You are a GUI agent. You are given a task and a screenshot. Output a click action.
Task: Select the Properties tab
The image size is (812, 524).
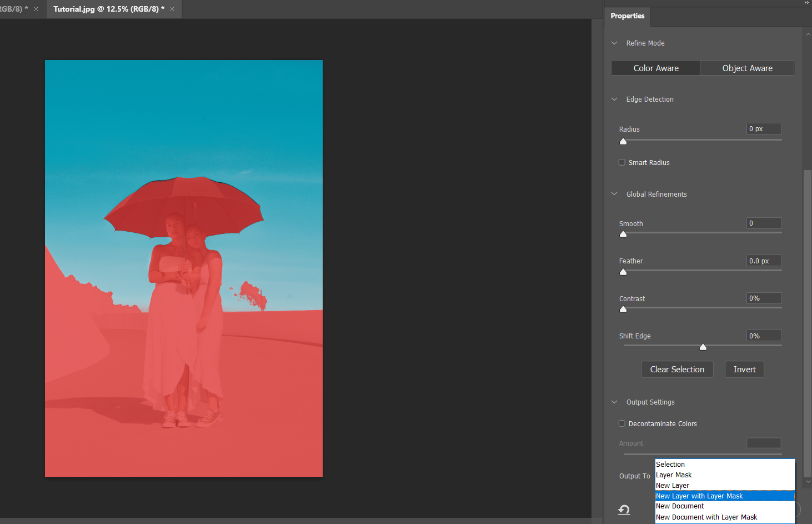627,16
